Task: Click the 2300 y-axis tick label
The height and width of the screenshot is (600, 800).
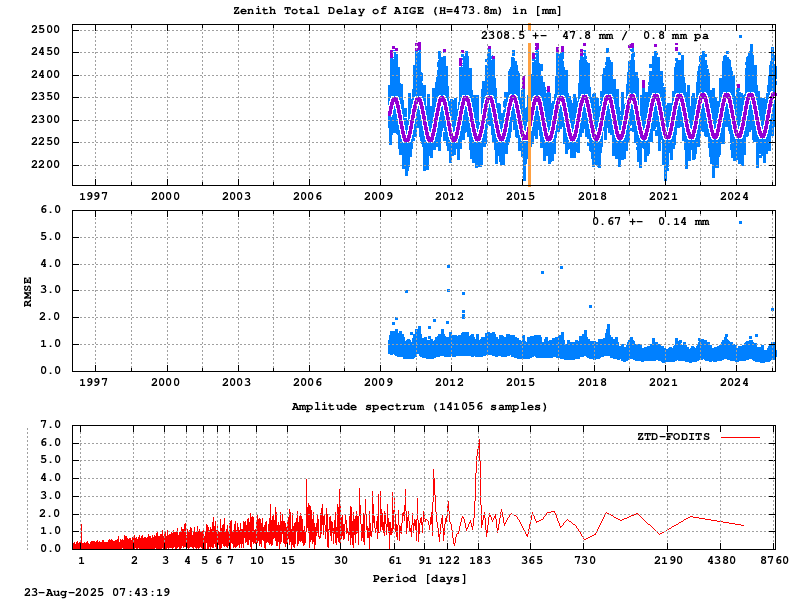Action: 45,120
